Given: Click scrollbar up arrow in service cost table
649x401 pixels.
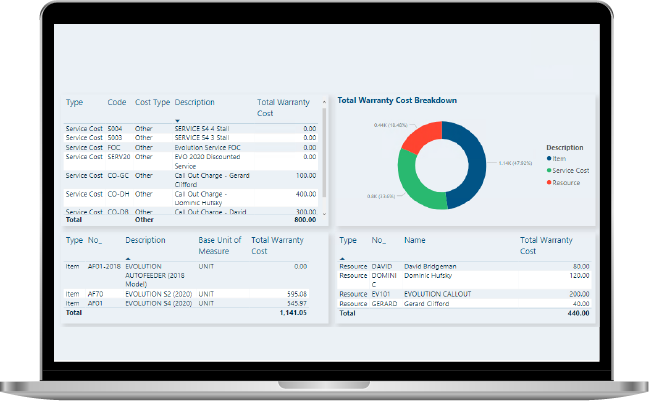Looking at the screenshot, I should click(324, 102).
